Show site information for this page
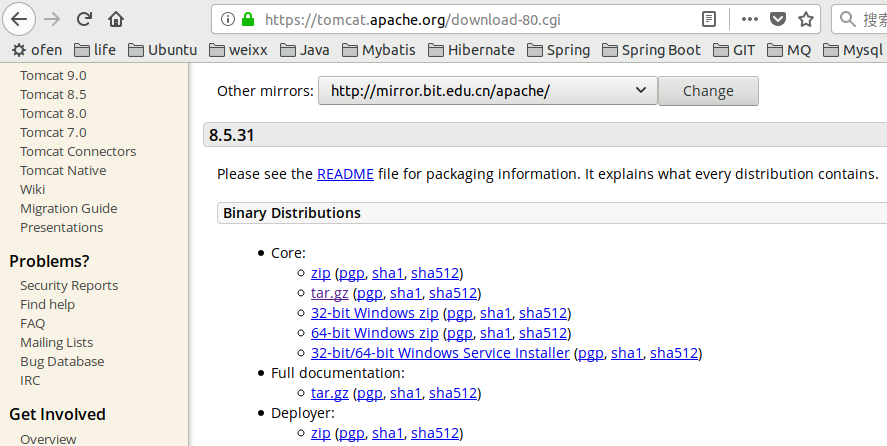This screenshot has width=887, height=446. 227,19
